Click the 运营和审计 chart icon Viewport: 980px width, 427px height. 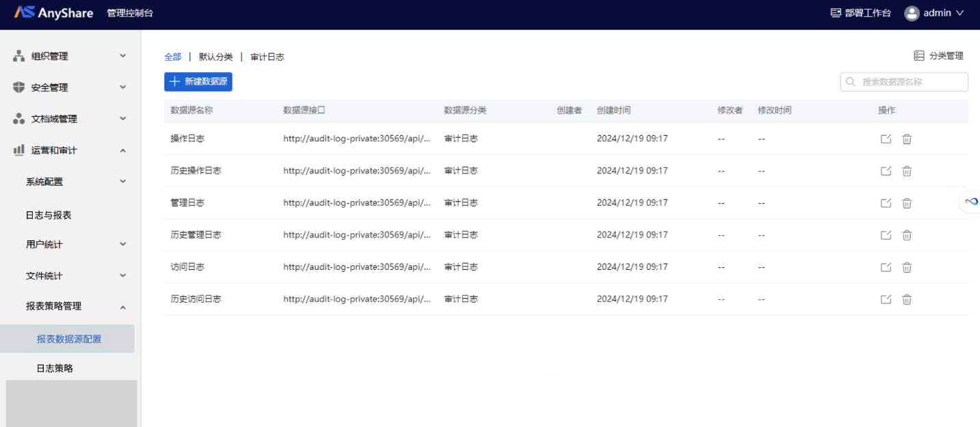[x=19, y=150]
